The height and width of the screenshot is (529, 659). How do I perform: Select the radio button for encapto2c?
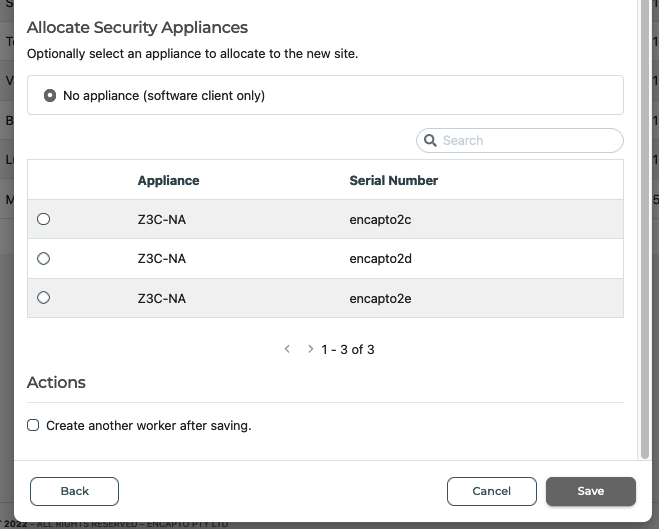43,219
